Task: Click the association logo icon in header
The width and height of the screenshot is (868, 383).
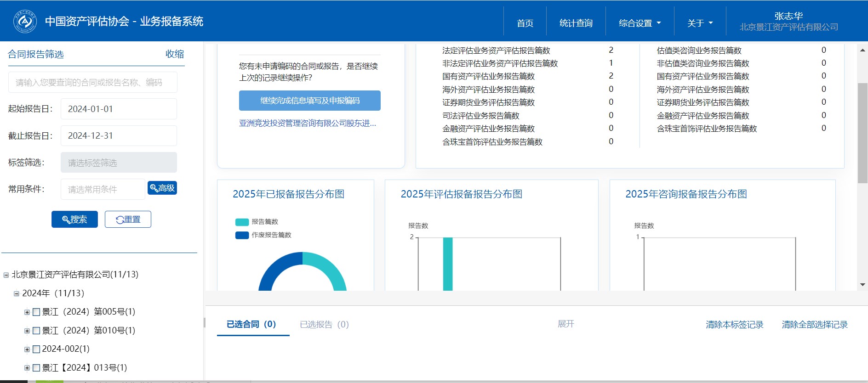Action: tap(25, 21)
